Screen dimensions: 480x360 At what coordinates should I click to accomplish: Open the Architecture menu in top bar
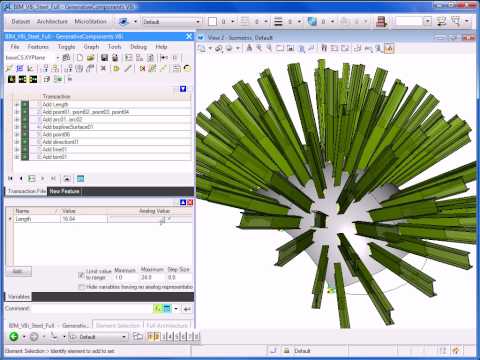point(52,21)
